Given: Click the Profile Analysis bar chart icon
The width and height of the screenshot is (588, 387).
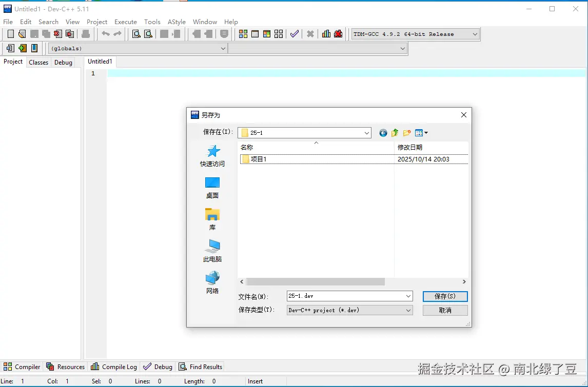Looking at the screenshot, I should (326, 34).
